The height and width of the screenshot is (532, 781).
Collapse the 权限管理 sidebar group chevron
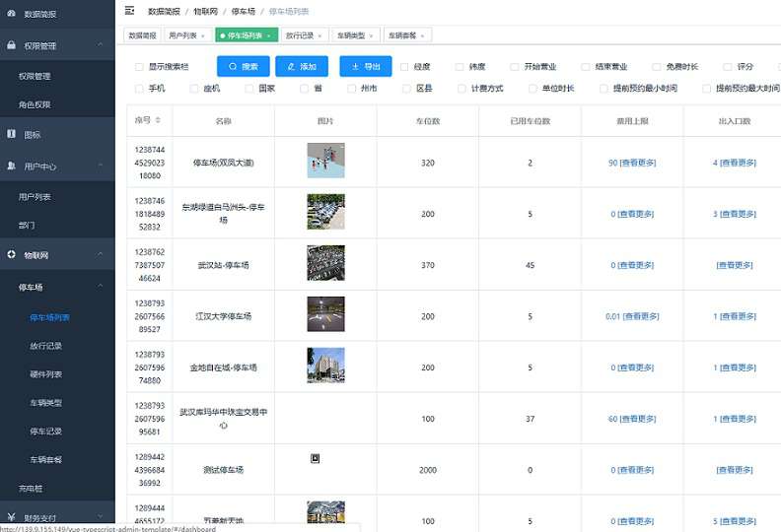[x=100, y=45]
